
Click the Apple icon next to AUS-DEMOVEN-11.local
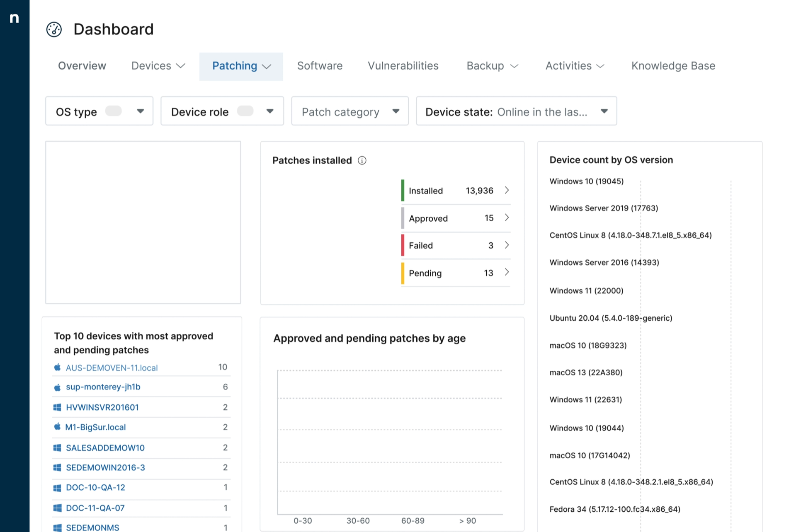[x=57, y=368]
